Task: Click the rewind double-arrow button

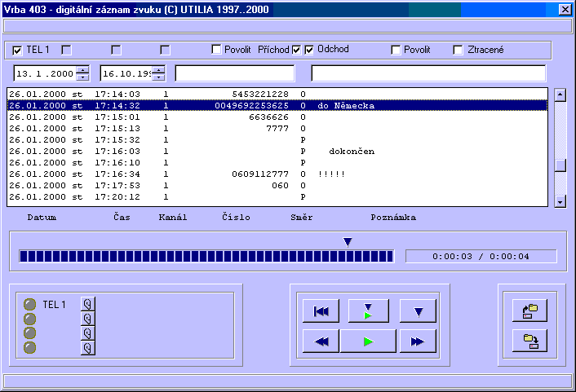Action: tap(321, 341)
